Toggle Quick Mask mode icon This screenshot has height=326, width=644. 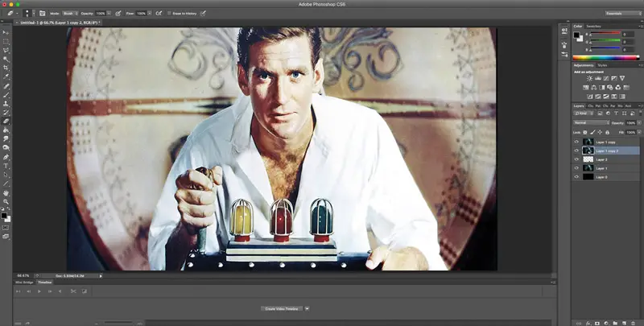[x=6, y=228]
